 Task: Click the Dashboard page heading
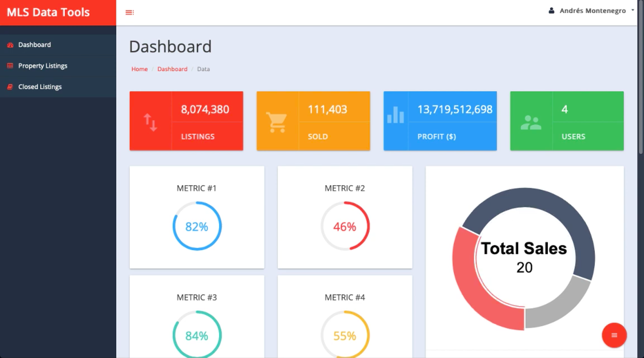click(170, 47)
